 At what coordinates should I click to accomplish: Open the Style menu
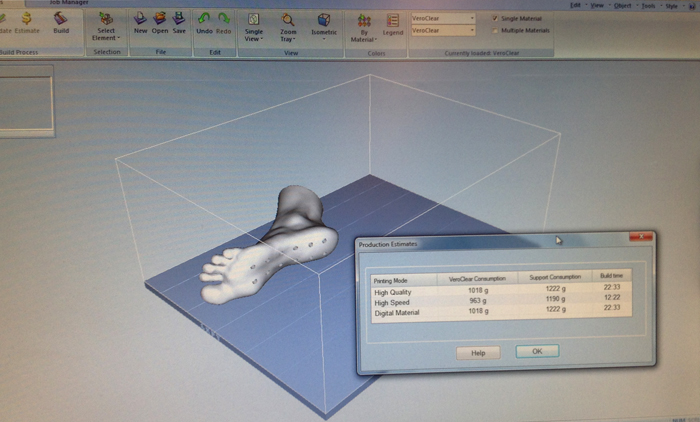[x=671, y=6]
